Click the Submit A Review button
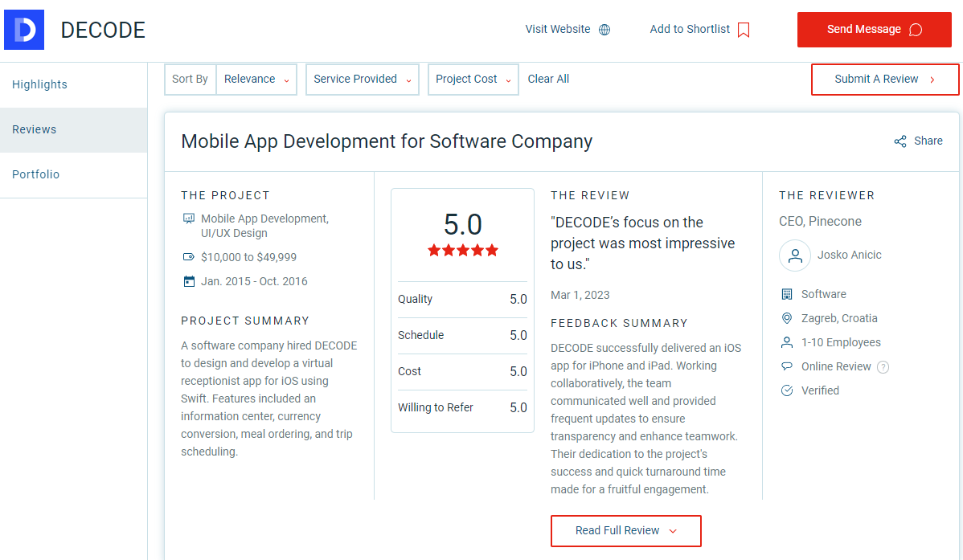The width and height of the screenshot is (963, 560). tap(885, 80)
